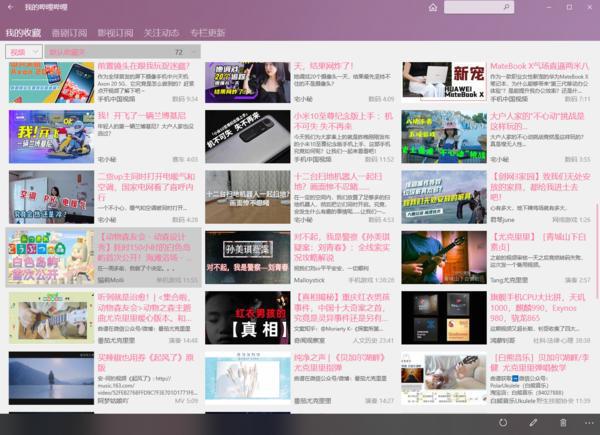
Task: Open the more options ellipsis menu
Action: point(587,424)
